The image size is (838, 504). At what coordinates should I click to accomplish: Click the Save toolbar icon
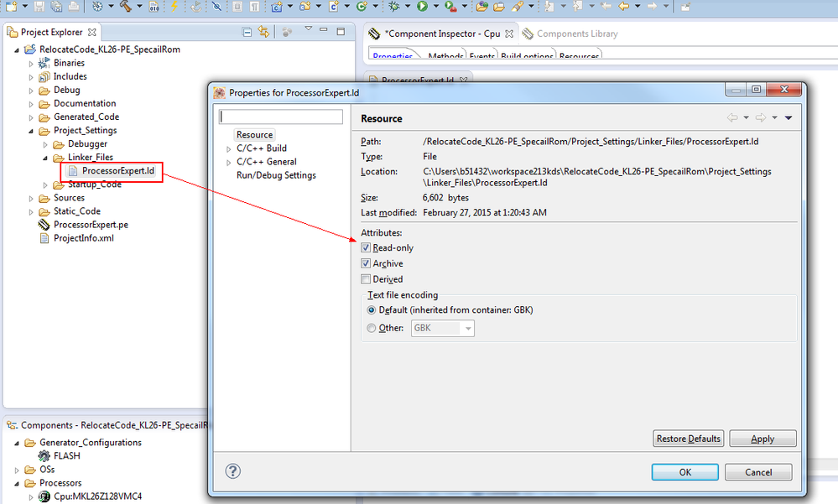click(x=39, y=7)
